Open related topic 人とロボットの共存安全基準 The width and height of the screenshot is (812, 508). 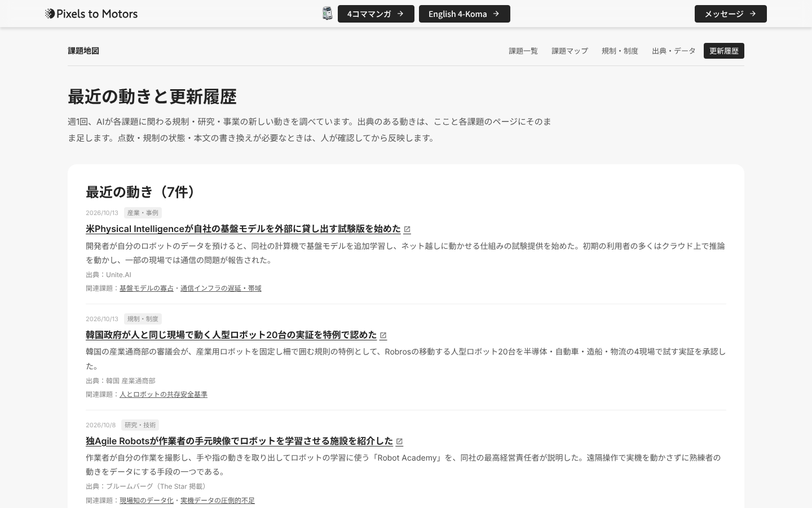click(164, 394)
